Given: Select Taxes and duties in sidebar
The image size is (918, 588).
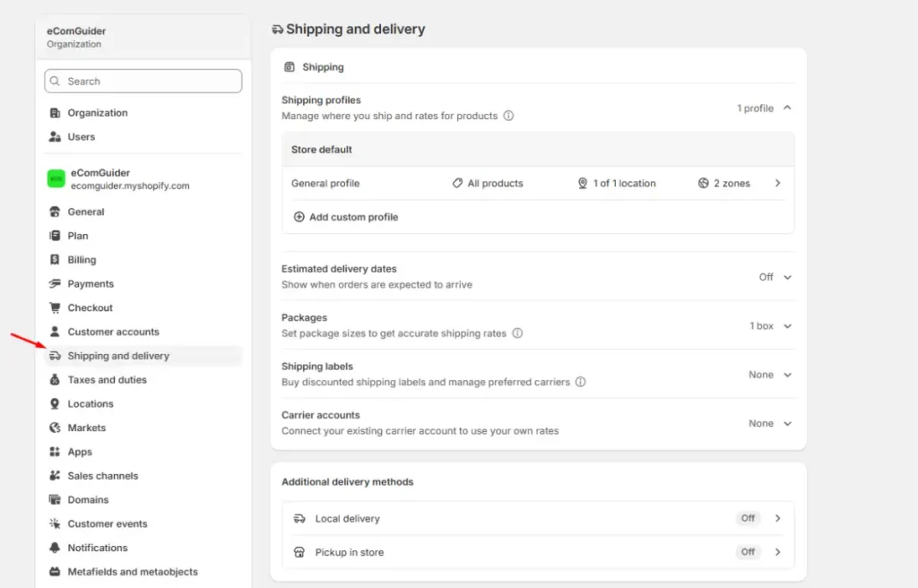Looking at the screenshot, I should point(143,379).
